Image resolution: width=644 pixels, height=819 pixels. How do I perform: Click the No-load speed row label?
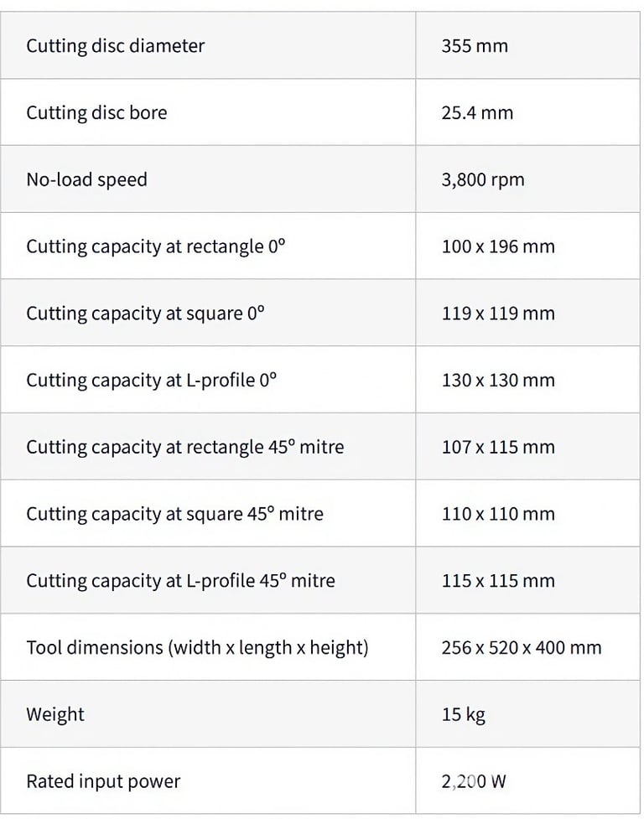coord(86,179)
